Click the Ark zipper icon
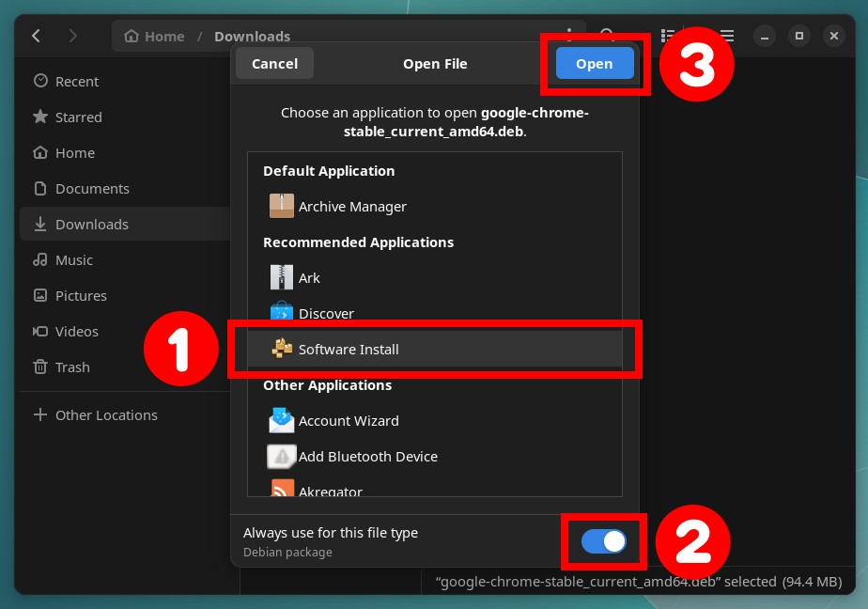 click(x=281, y=277)
